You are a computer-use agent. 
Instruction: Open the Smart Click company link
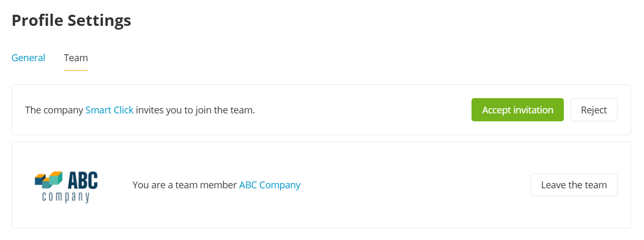click(x=109, y=110)
